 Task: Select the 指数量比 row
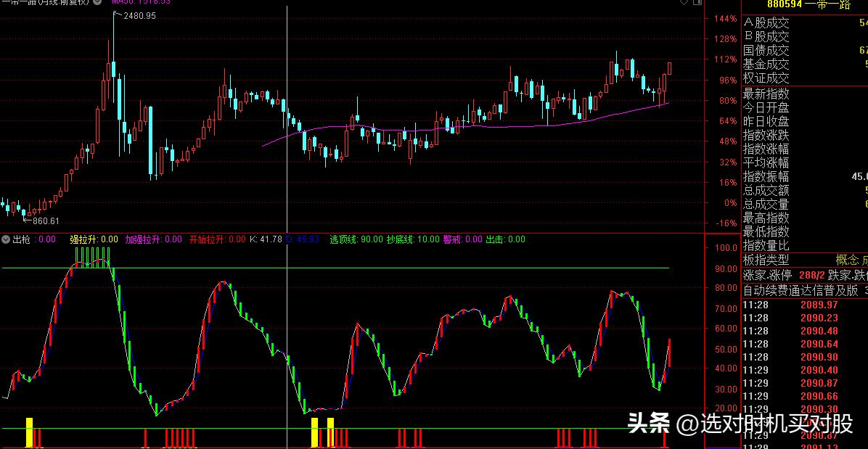(805, 245)
